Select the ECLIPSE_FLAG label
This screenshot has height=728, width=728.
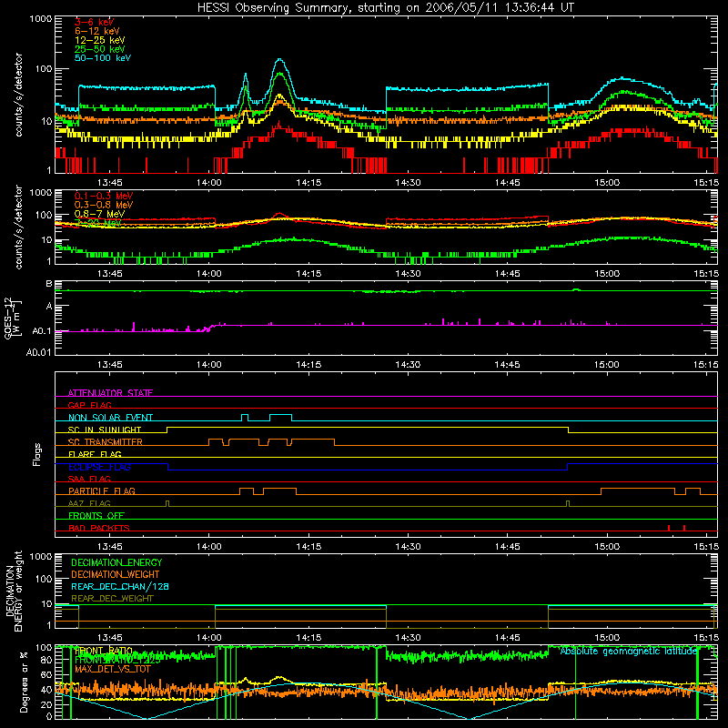pos(100,467)
